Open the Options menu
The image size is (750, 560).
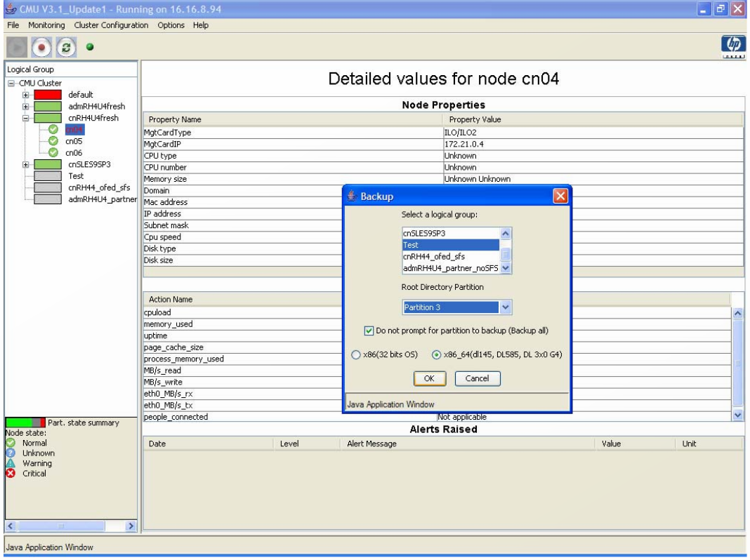pyautogui.click(x=171, y=25)
